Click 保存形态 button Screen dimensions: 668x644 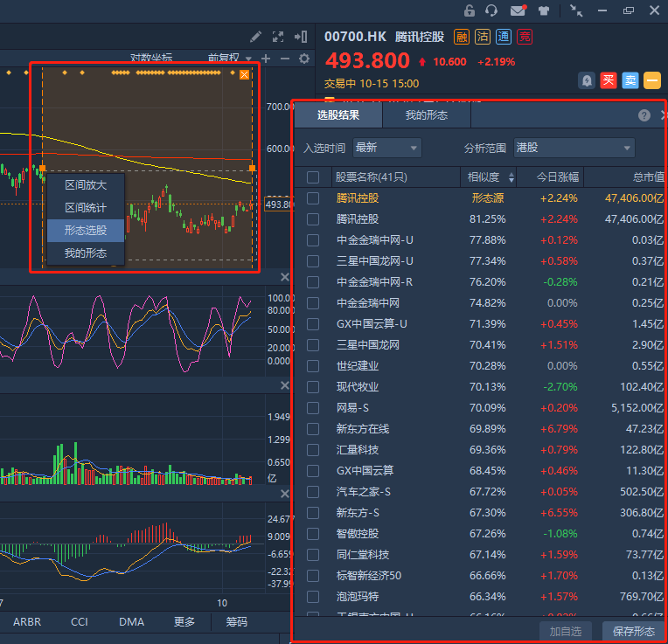click(x=634, y=632)
